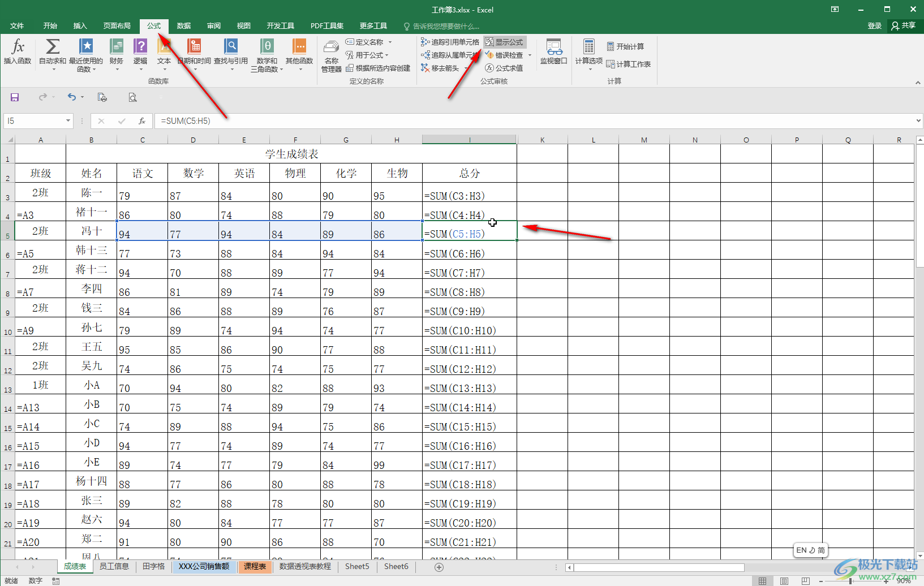Click the cell containing name 杨十四
The width and height of the screenshot is (924, 586).
[x=91, y=481]
